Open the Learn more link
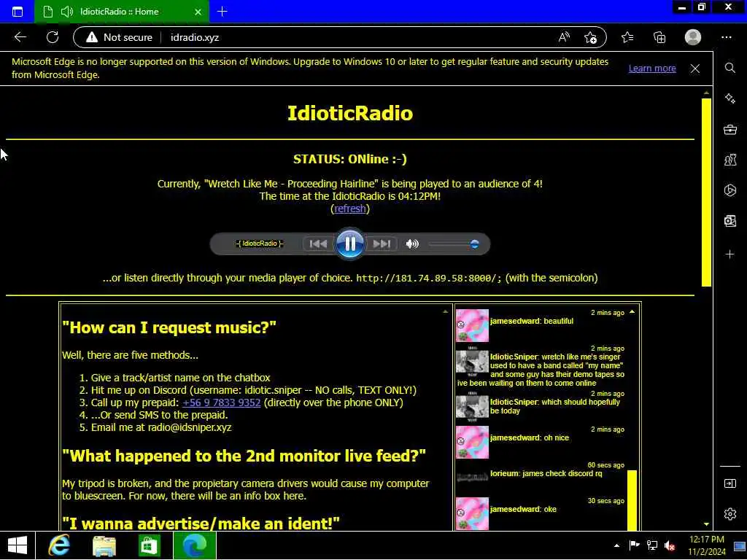The height and width of the screenshot is (560, 747). pyautogui.click(x=652, y=68)
